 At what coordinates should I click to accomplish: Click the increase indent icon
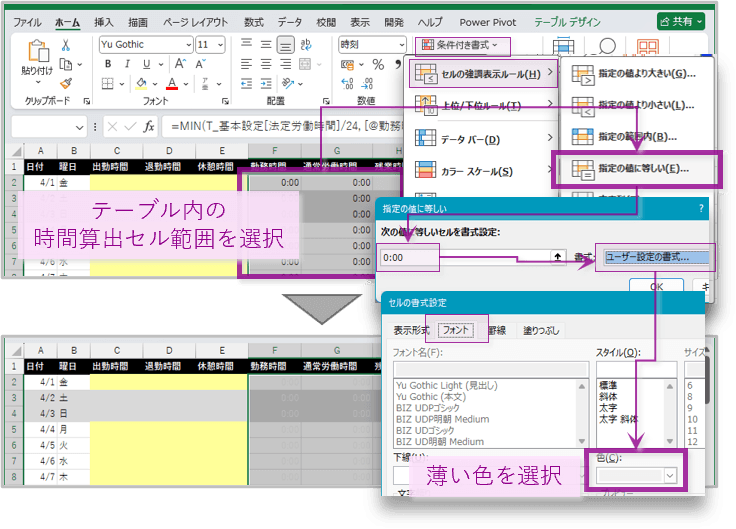[266, 84]
